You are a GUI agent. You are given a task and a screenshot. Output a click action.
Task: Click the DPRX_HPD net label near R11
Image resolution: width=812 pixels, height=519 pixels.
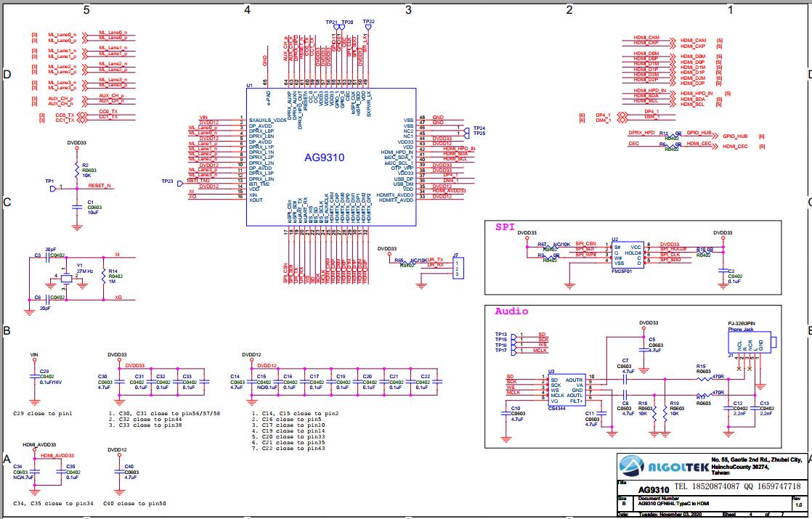[641, 133]
